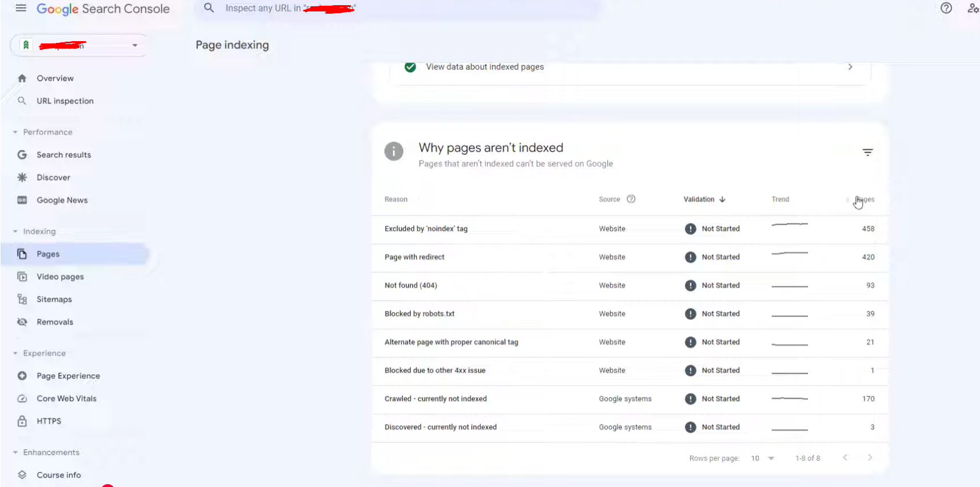The image size is (980, 487).
Task: Open Blocked due to other 4xx issue
Action: point(630,370)
